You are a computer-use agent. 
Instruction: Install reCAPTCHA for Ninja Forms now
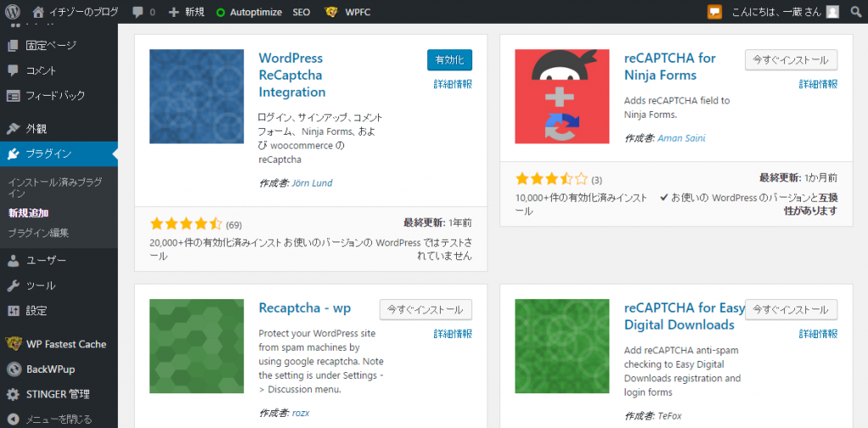791,60
